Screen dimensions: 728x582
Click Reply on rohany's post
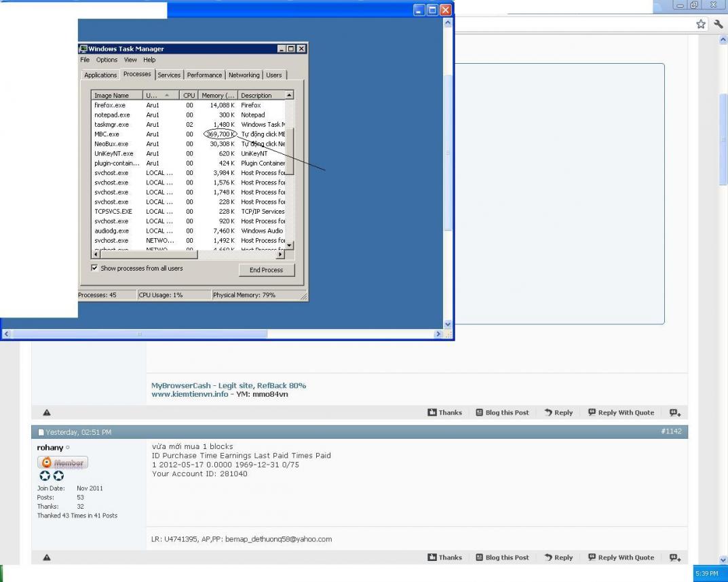tap(558, 558)
